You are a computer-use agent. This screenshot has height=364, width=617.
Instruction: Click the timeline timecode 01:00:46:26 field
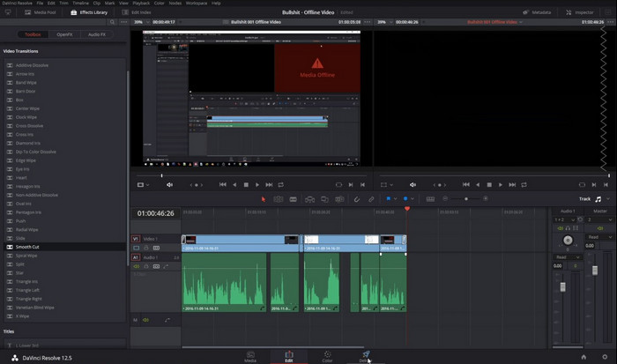tap(155, 213)
